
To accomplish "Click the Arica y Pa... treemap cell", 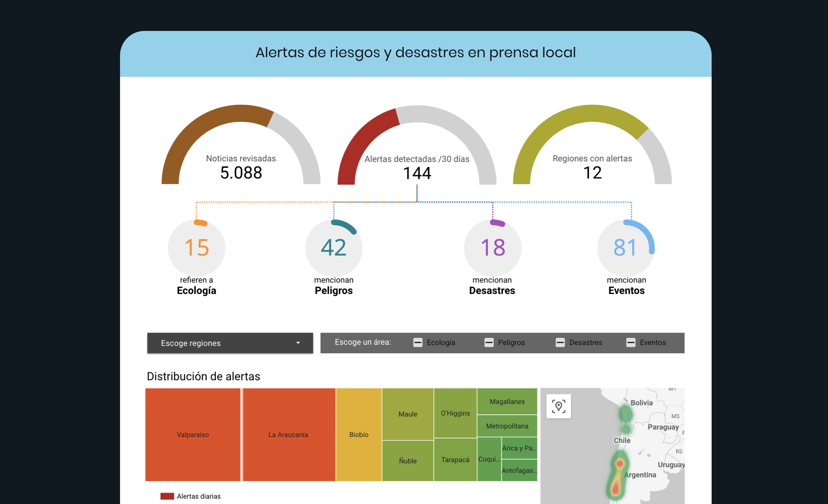I will coord(519,448).
